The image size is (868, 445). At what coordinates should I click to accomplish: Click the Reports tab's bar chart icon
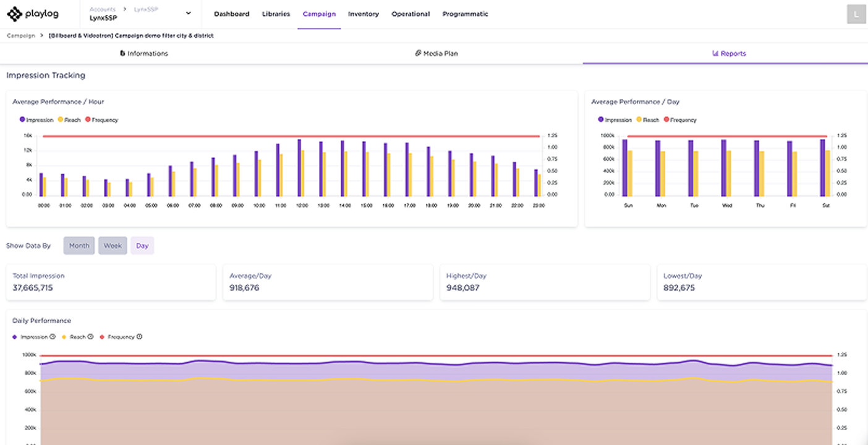pos(715,53)
